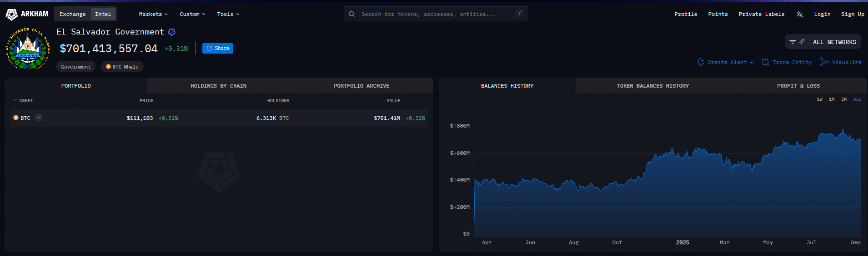
Task: Click the Trace Entity path icon
Action: point(766,62)
